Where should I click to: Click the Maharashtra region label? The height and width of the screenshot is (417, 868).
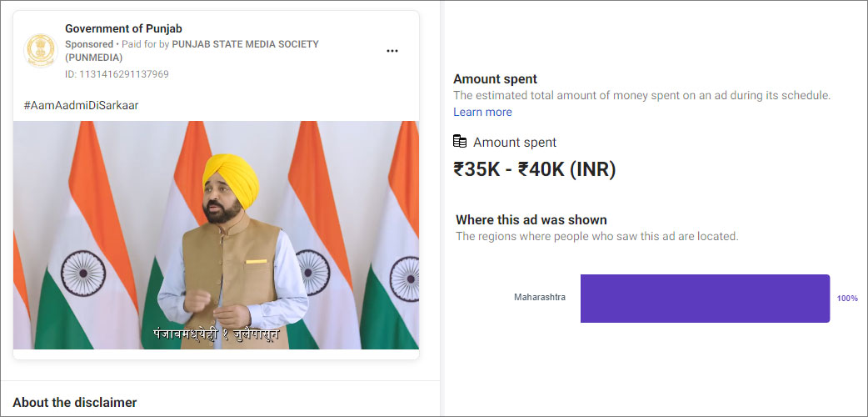[540, 298]
